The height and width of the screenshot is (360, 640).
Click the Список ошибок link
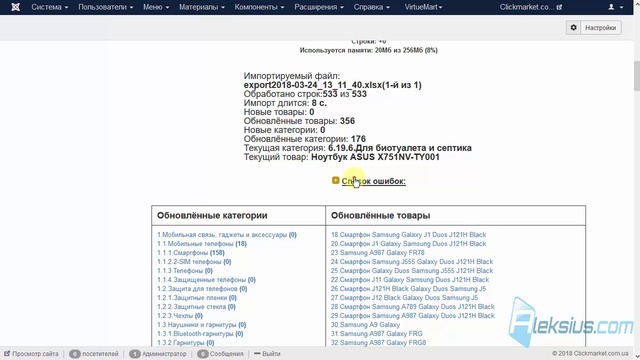373,181
